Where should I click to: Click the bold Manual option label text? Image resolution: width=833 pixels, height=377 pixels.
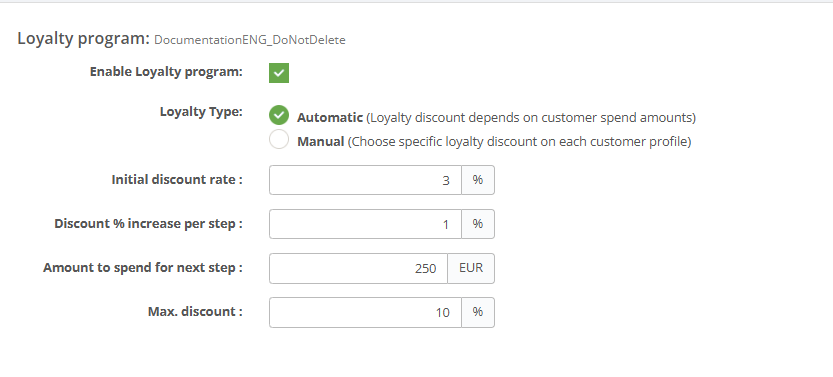coord(321,142)
